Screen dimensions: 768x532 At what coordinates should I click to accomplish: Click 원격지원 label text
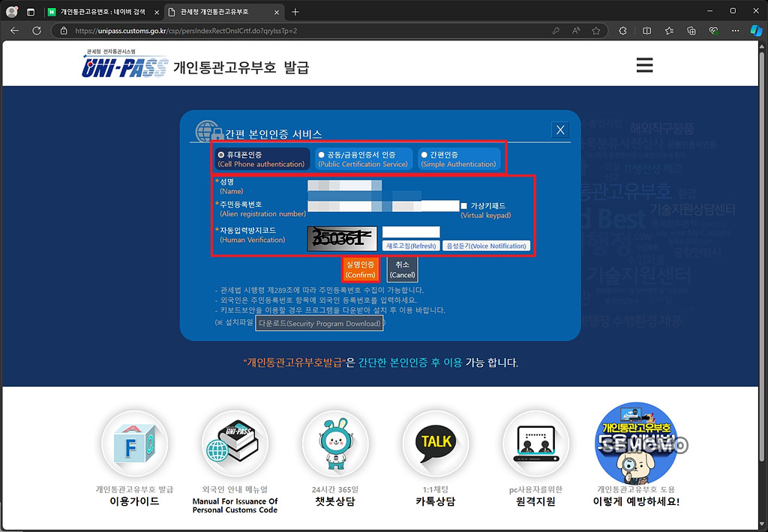click(535, 501)
